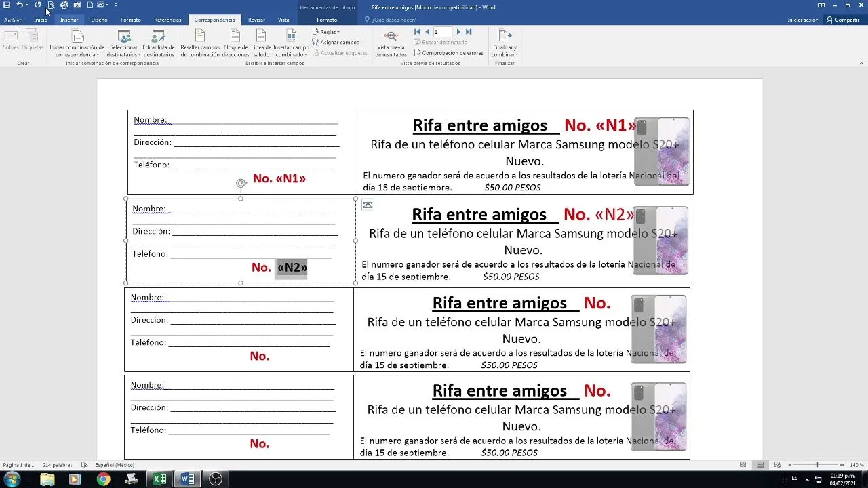Viewport: 868px width, 488px height.
Task: Click the record number input field
Action: pos(441,31)
